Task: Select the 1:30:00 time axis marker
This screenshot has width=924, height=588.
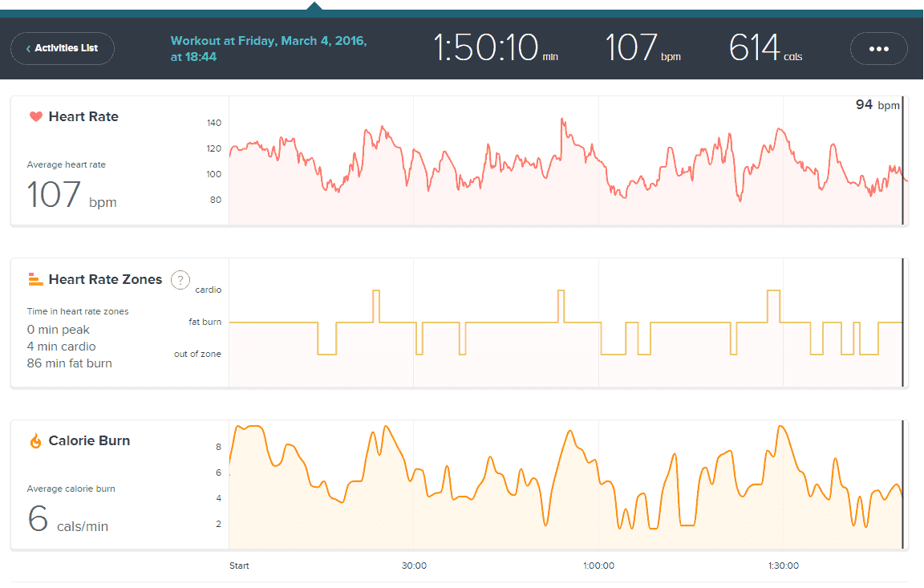Action: click(x=783, y=566)
